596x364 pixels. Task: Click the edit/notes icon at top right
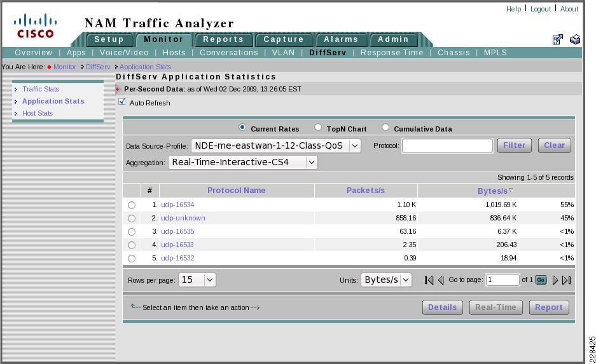[x=558, y=39]
